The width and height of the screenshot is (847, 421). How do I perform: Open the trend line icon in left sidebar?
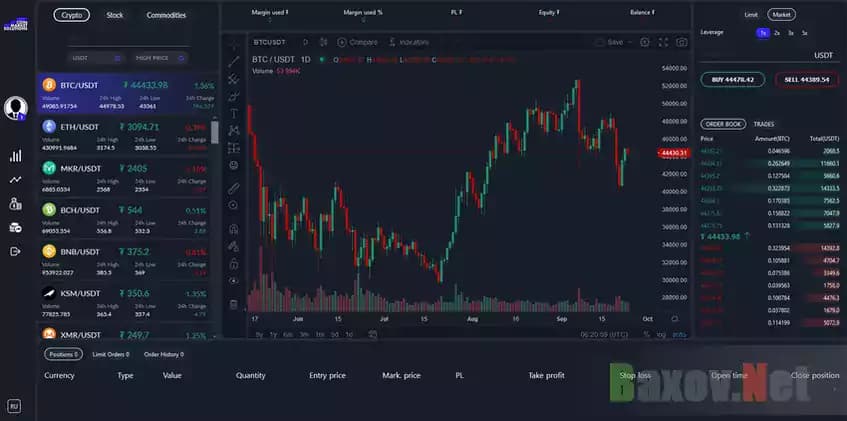coord(16,180)
